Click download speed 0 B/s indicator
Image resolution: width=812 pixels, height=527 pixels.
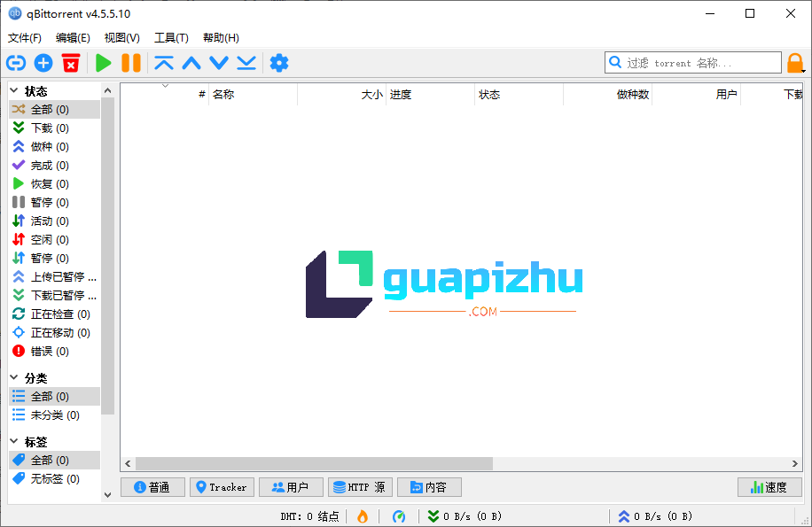point(465,516)
